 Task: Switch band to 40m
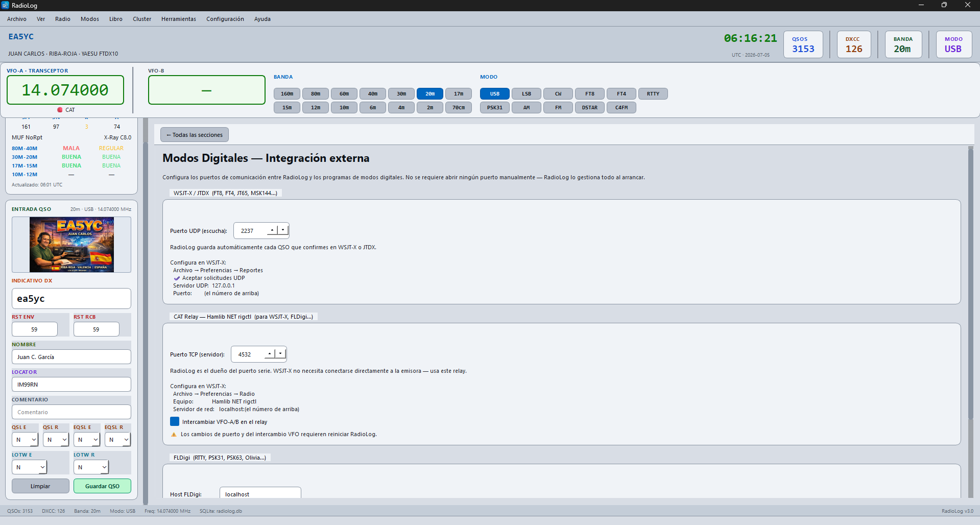[x=373, y=94]
